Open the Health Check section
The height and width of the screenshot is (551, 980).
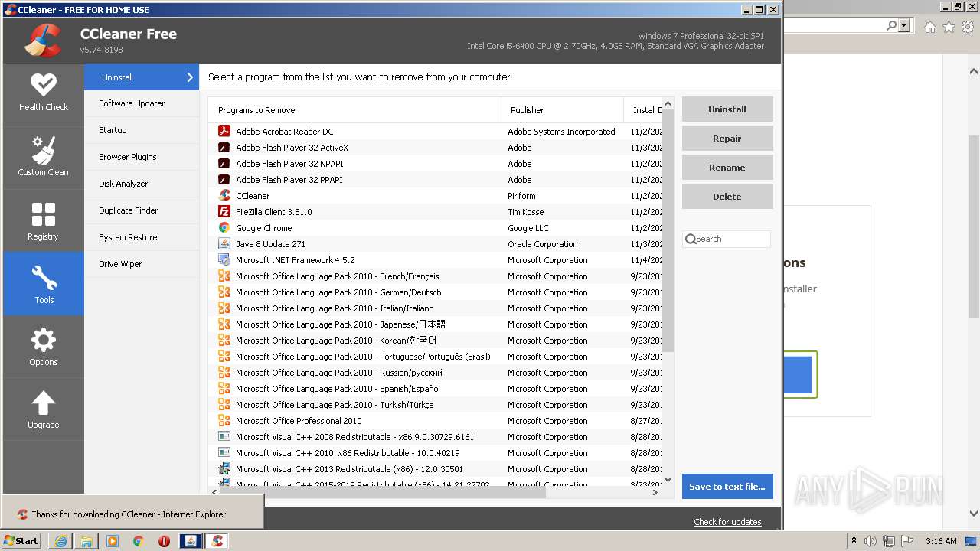point(44,93)
